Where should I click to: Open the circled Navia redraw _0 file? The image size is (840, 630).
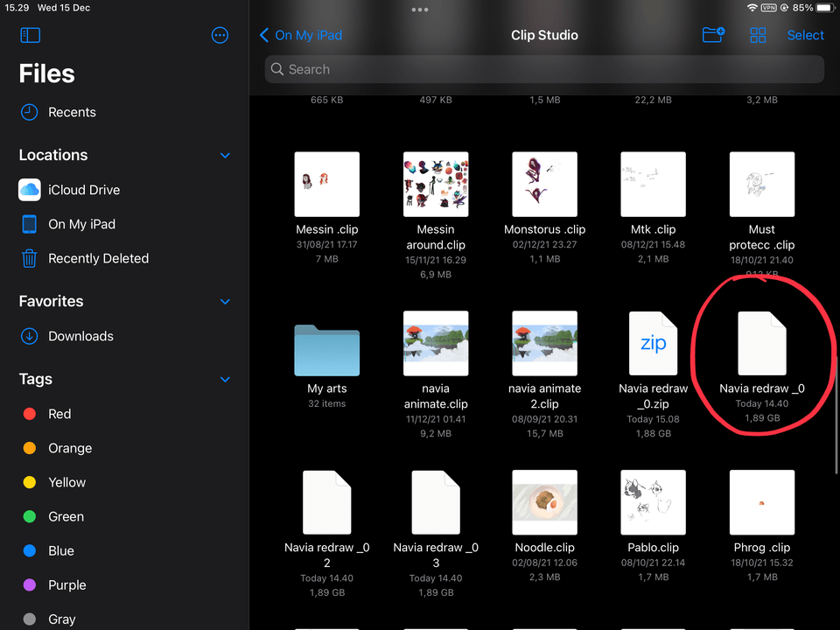pos(761,344)
